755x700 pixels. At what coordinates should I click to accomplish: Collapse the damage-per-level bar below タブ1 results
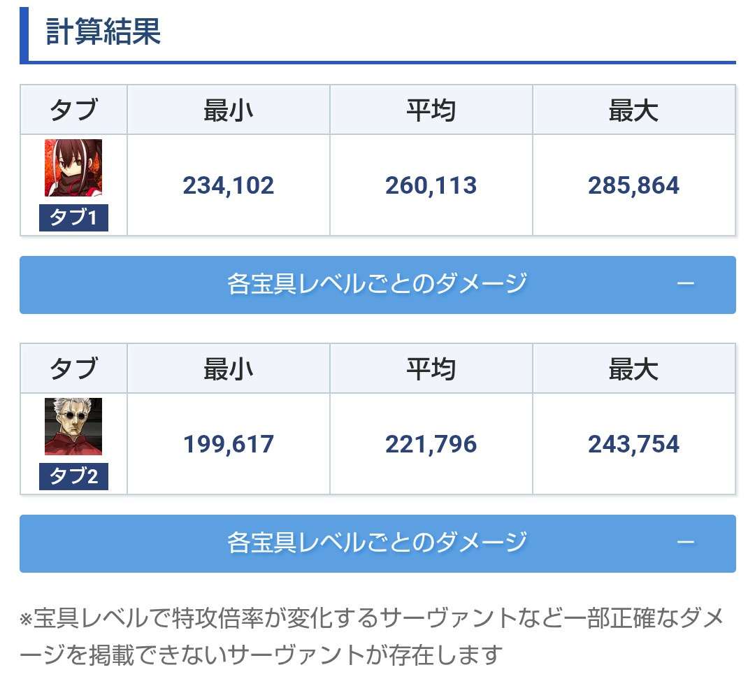(x=377, y=285)
